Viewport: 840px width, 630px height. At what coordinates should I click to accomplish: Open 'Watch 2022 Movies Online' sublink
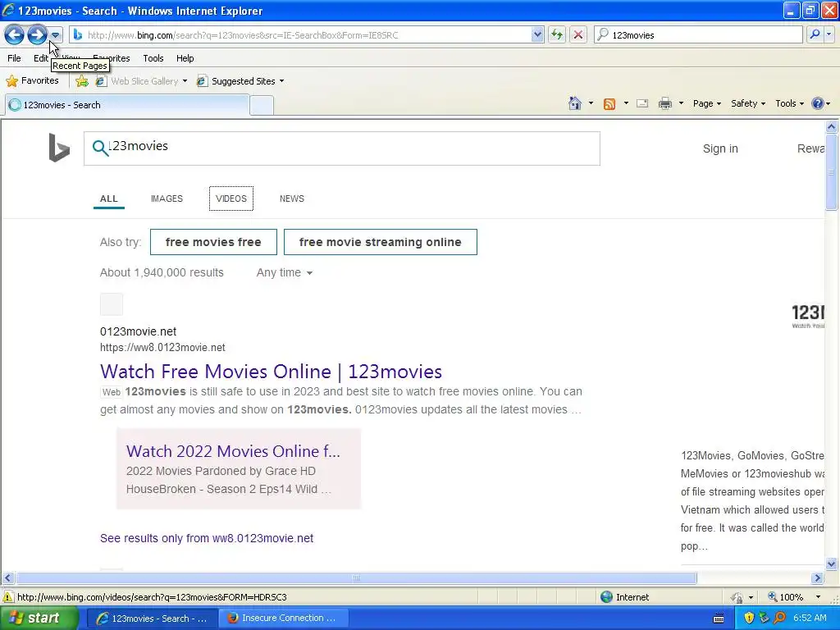coord(233,451)
